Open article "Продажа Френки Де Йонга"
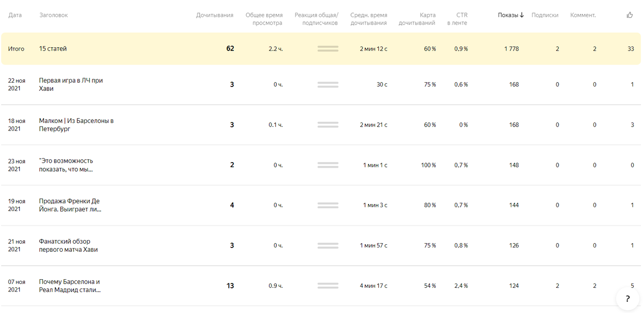This screenshot has height=313, width=644. tap(70, 205)
